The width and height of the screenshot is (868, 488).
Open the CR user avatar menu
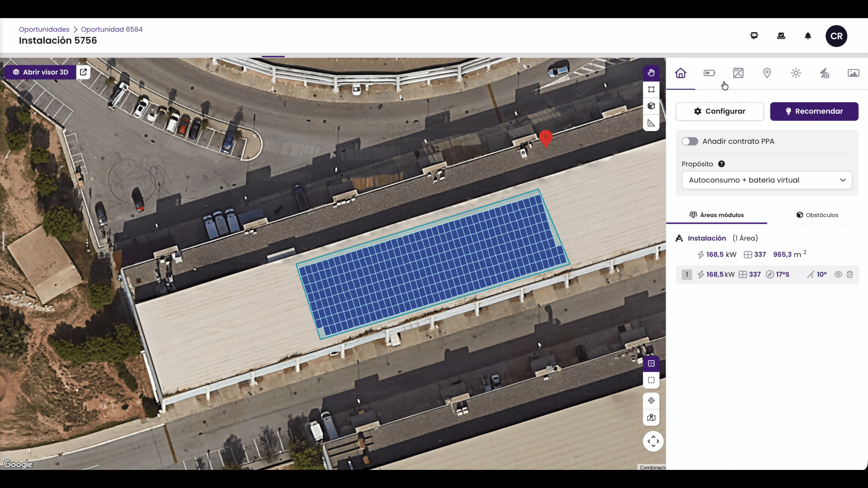(836, 36)
